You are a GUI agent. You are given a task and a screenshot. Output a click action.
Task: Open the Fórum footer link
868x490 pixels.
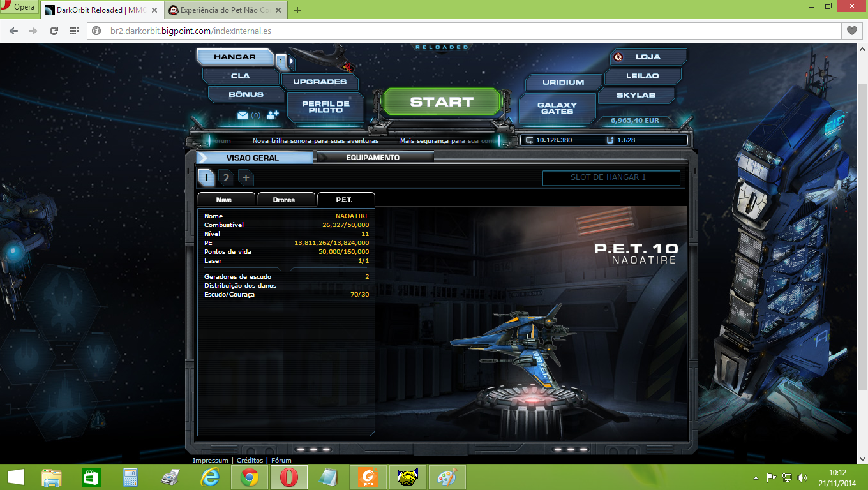point(281,461)
